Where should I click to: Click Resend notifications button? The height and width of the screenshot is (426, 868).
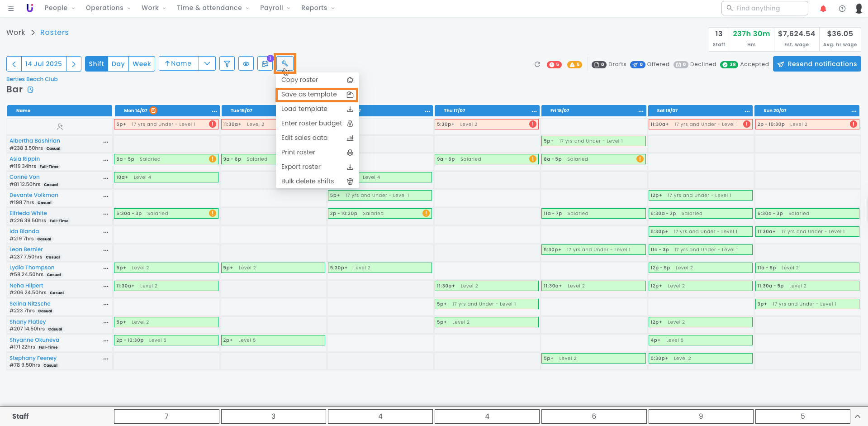click(x=817, y=64)
